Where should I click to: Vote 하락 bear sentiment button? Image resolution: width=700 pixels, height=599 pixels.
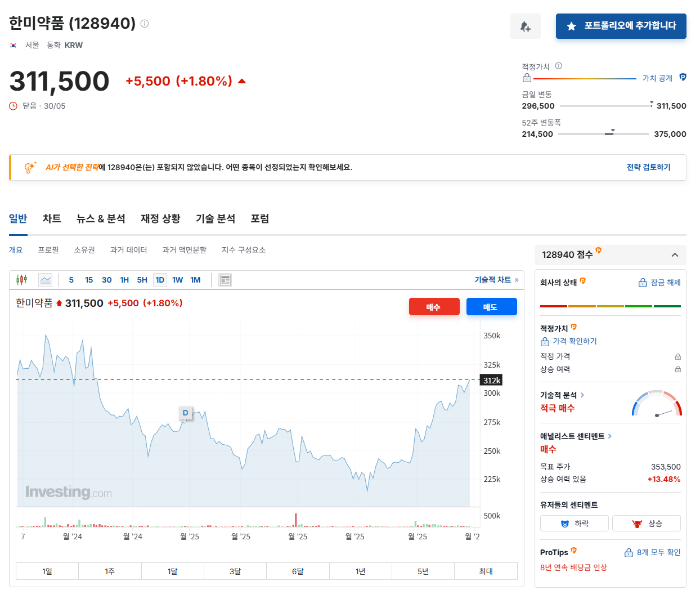(x=575, y=524)
